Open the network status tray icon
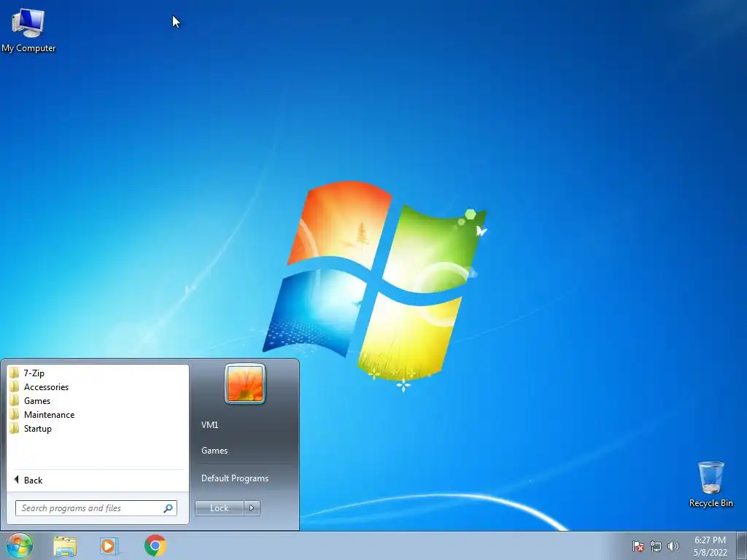 [x=656, y=546]
